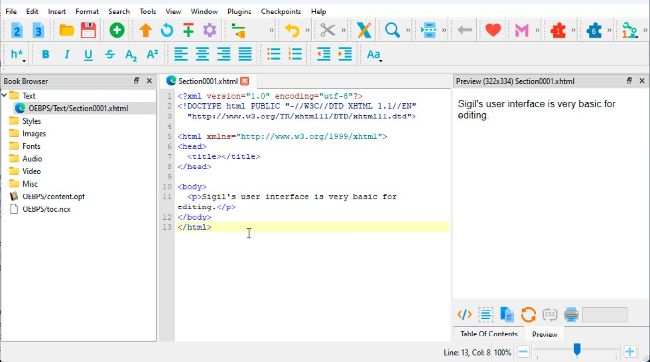Run plugin 1 red puzzle icon
The width and height of the screenshot is (650, 362).
[x=558, y=30]
